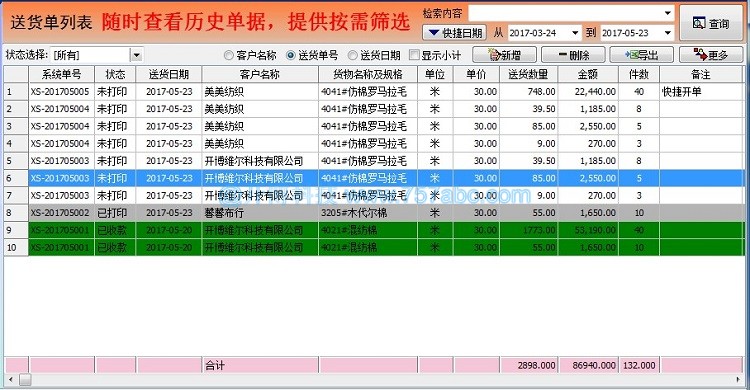The height and width of the screenshot is (390, 750).
Task: Expand the 检索内容 search combo box arrow
Action: pos(668,13)
